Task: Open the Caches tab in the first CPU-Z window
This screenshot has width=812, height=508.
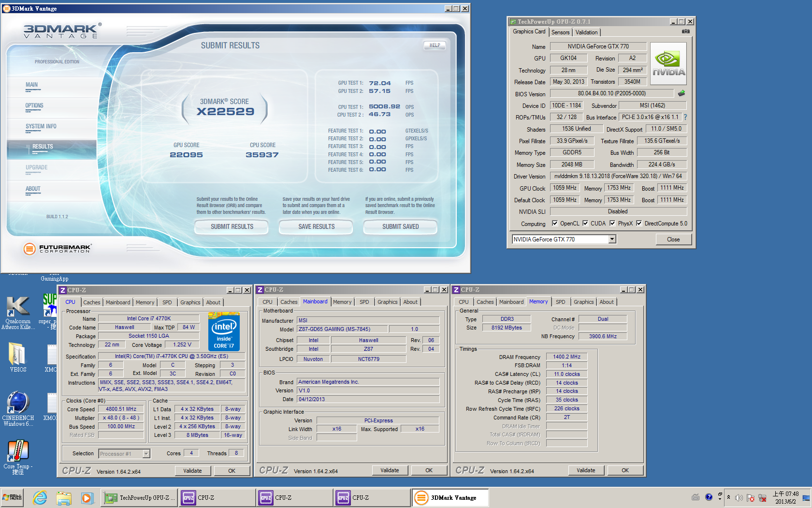Action: click(91, 302)
